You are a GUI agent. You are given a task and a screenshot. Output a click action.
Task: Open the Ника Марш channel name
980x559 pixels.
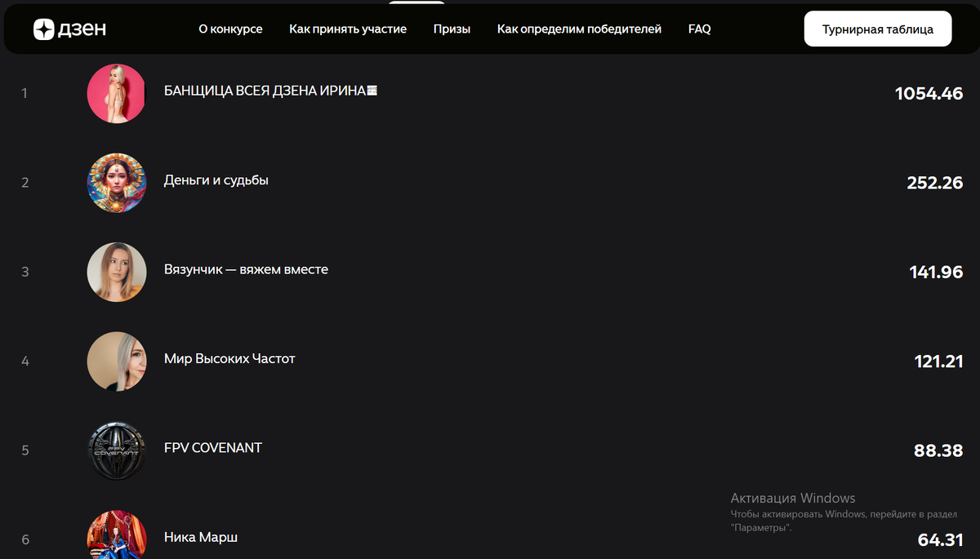(201, 537)
